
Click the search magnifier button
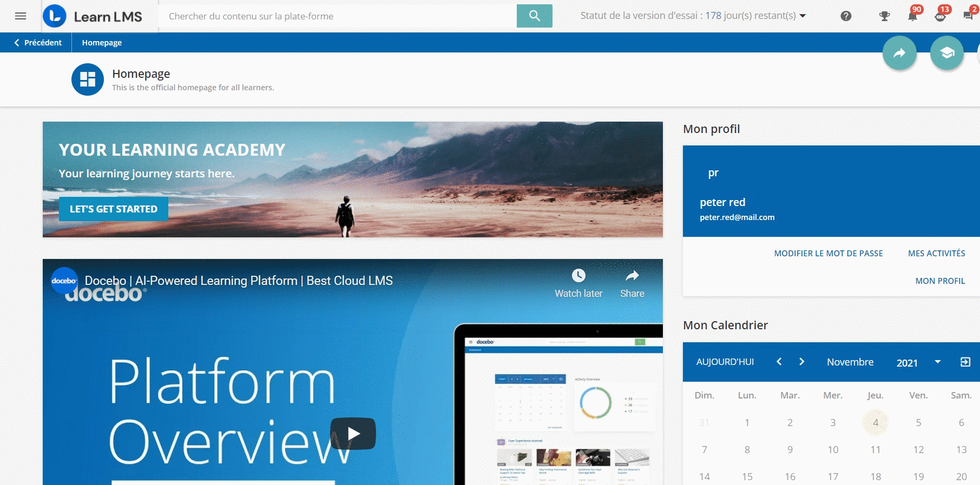click(x=534, y=16)
